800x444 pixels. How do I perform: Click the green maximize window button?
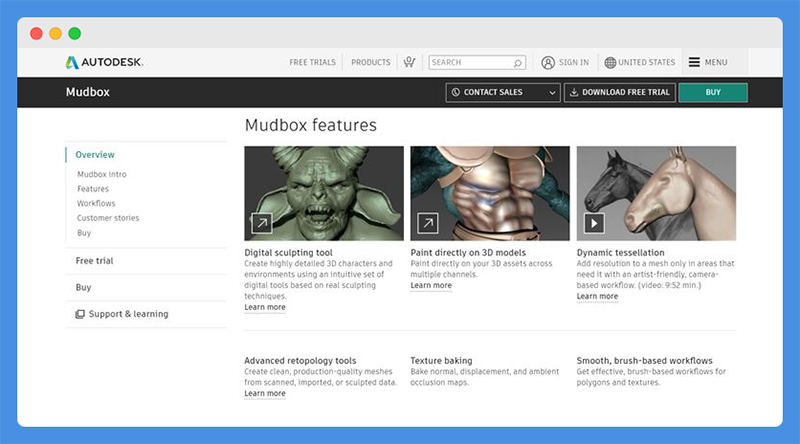click(x=74, y=34)
